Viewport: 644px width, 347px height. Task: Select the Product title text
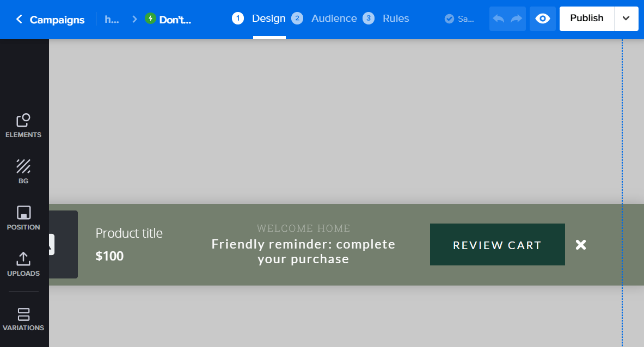(x=129, y=233)
